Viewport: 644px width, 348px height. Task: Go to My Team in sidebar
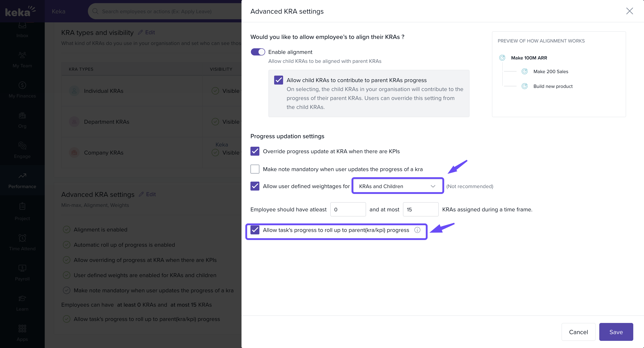[x=22, y=59]
